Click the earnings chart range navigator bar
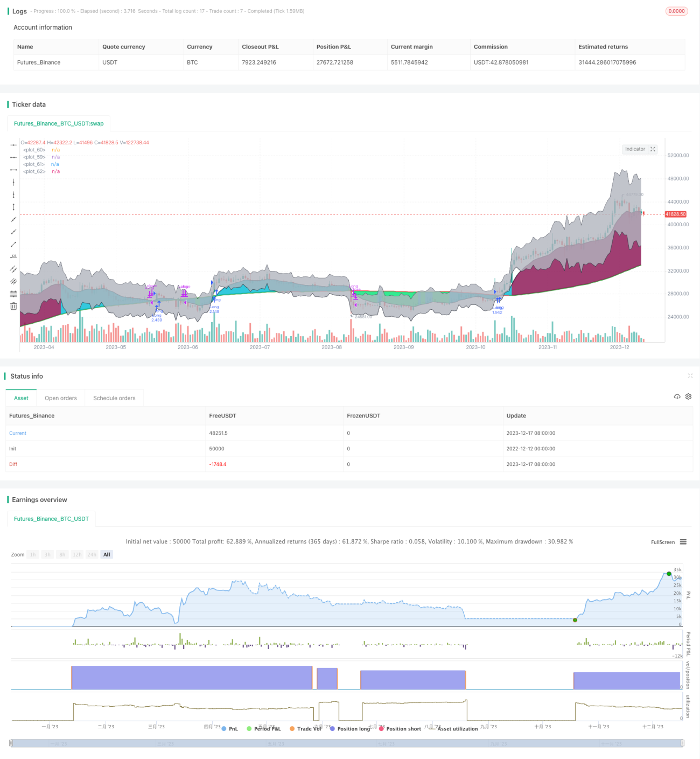The width and height of the screenshot is (700, 759). 347,743
